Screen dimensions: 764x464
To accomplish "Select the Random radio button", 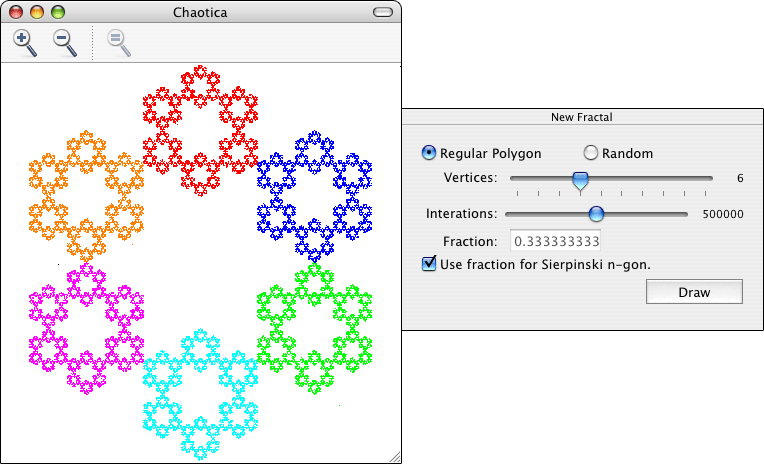I will coord(591,153).
